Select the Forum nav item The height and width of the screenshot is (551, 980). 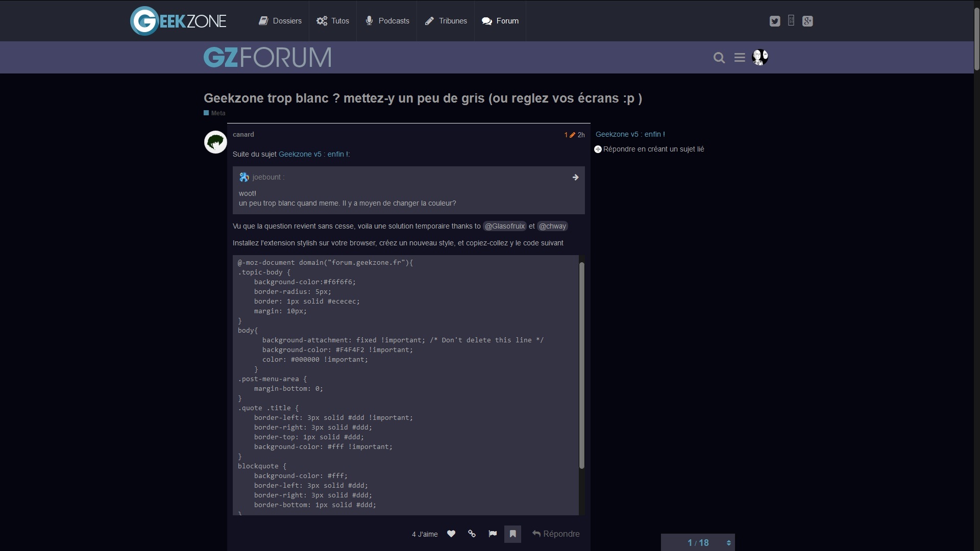coord(500,21)
